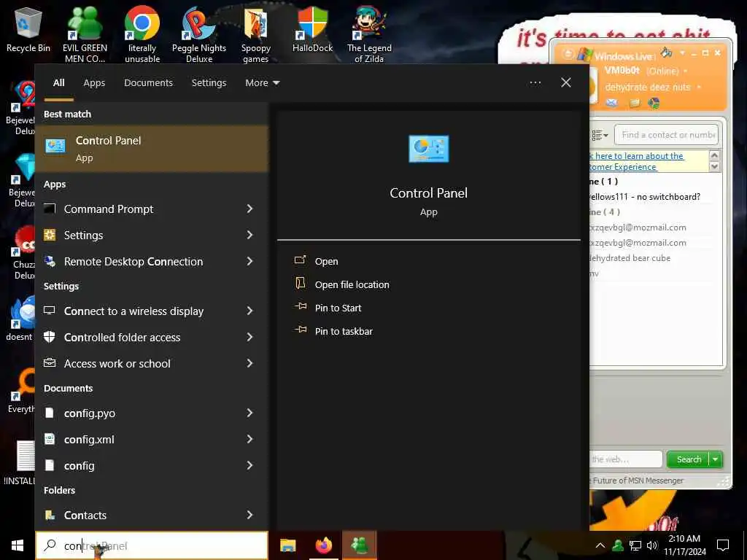Launch Peggle Nights Deluxe shortcut
This screenshot has width=747, height=560.
tap(199, 34)
